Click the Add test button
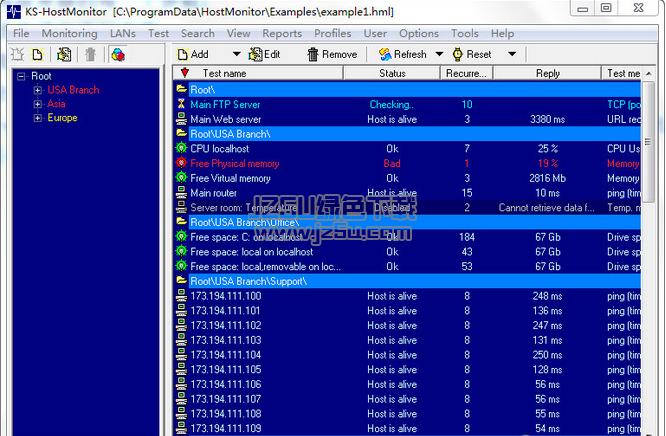666x436 pixels. [x=194, y=54]
